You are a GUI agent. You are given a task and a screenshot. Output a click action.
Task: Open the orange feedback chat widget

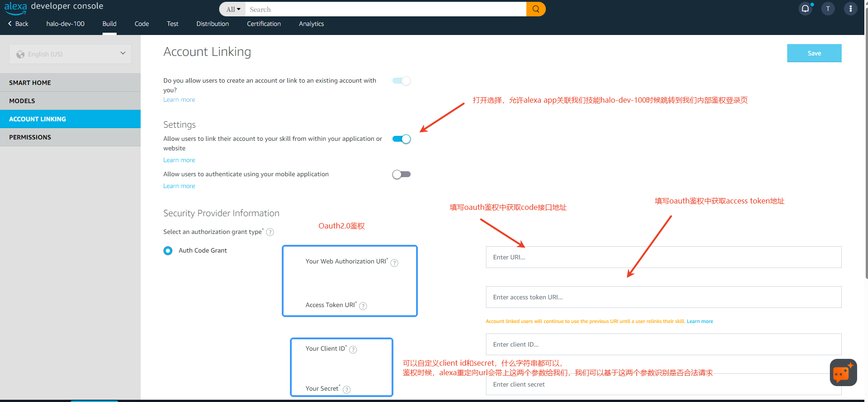[x=843, y=372]
